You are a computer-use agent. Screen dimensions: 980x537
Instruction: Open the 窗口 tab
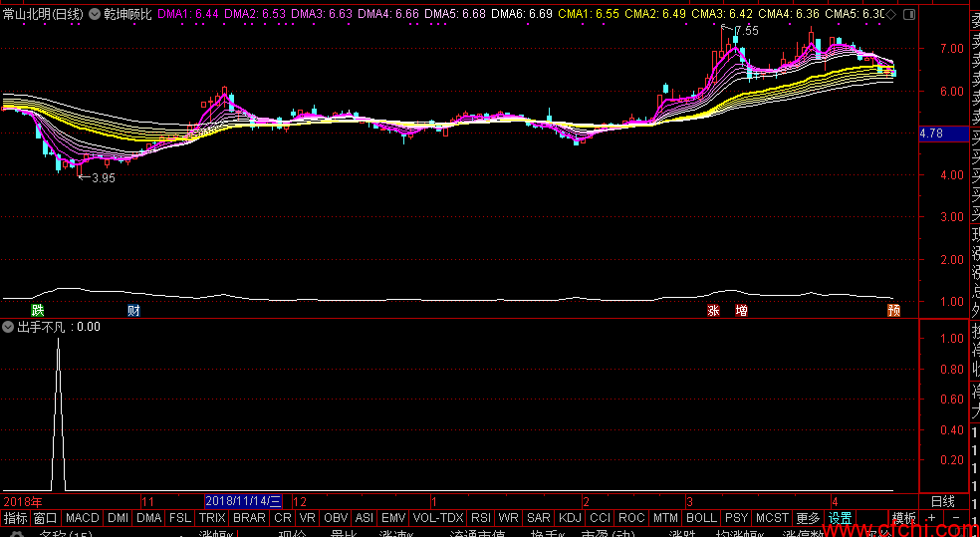[45, 518]
